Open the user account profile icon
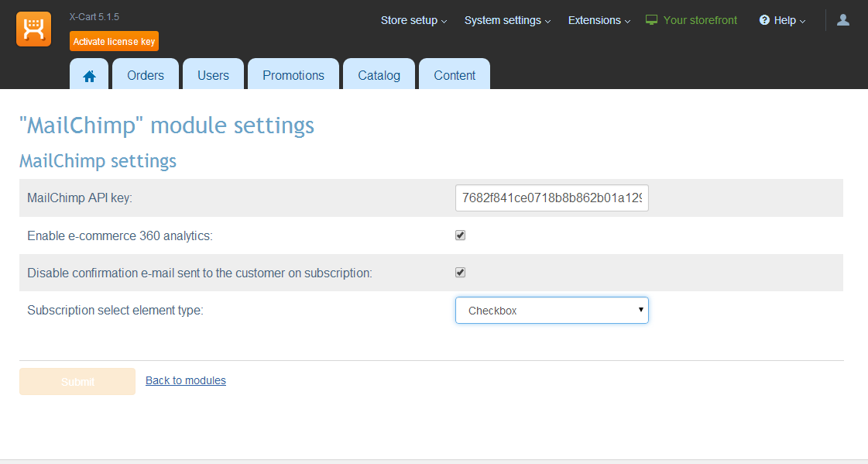This screenshot has width=868, height=464. (x=843, y=20)
